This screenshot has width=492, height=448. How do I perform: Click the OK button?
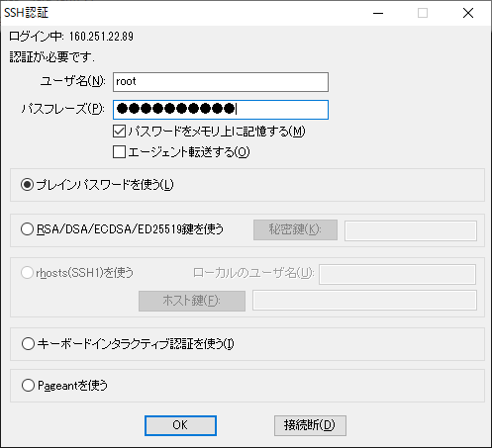click(x=180, y=425)
